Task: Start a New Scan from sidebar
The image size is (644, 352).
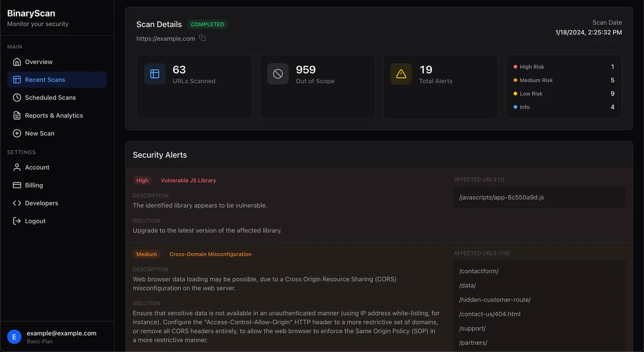Action: pyautogui.click(x=40, y=134)
